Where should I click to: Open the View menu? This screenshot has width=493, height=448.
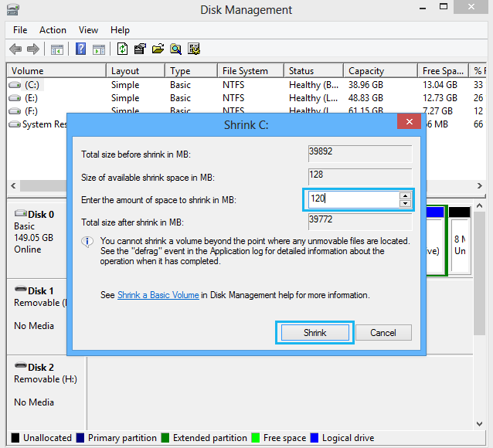coord(88,30)
